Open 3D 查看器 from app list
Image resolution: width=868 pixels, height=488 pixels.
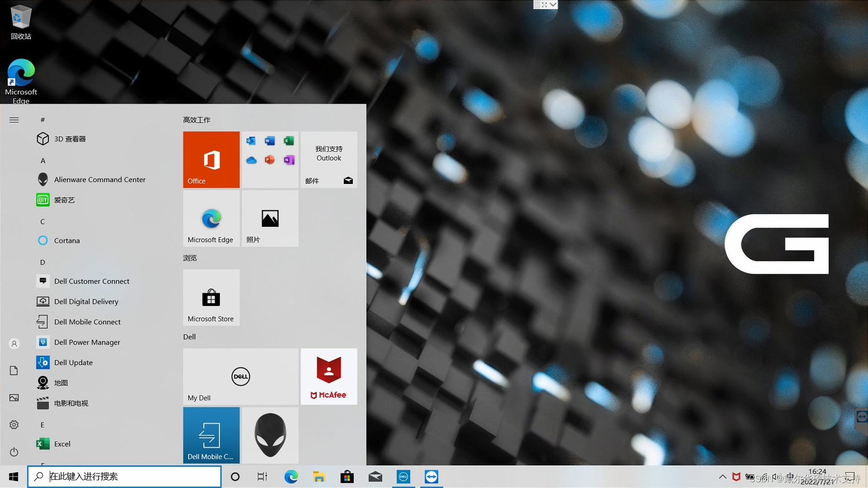pos(101,139)
